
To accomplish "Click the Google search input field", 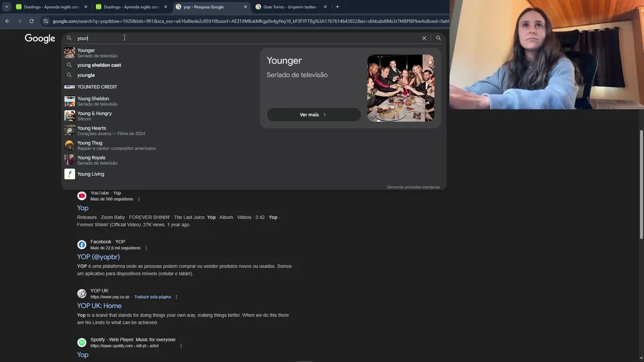I will click(247, 38).
